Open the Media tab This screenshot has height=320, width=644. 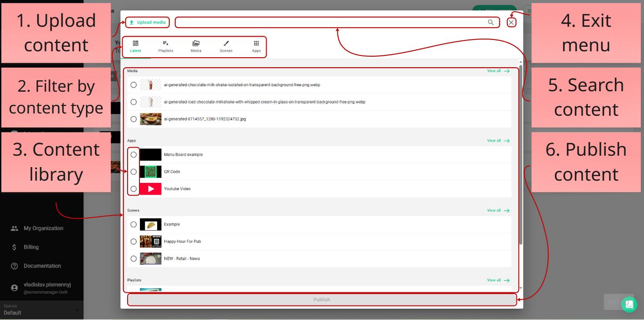(196, 47)
